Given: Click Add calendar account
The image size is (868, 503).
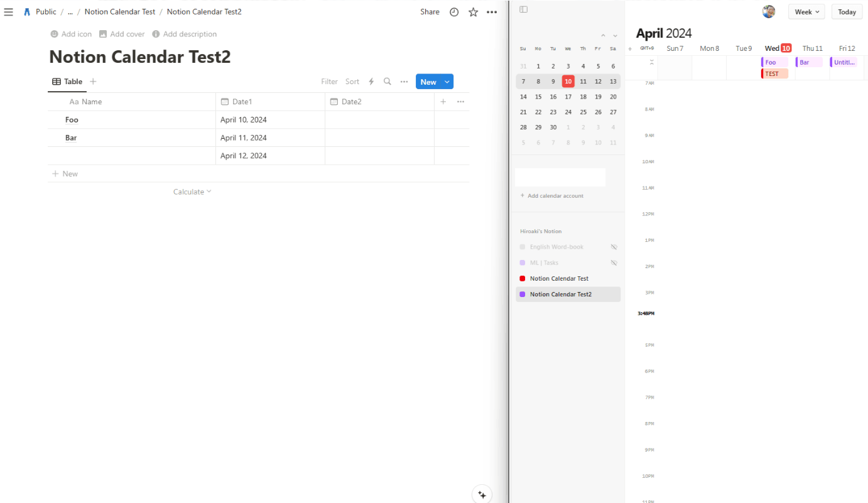Looking at the screenshot, I should point(552,196).
